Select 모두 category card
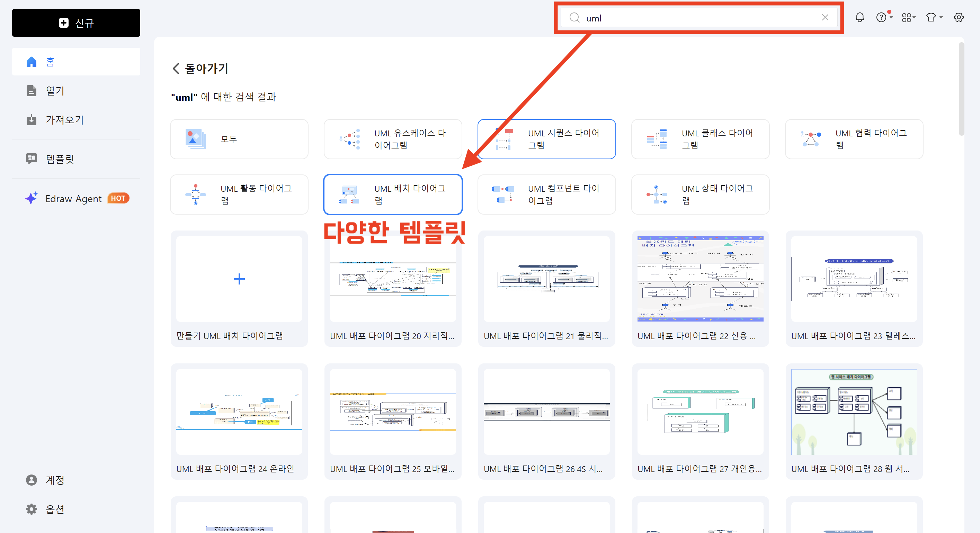Screen dimensions: 980x533 pos(239,139)
